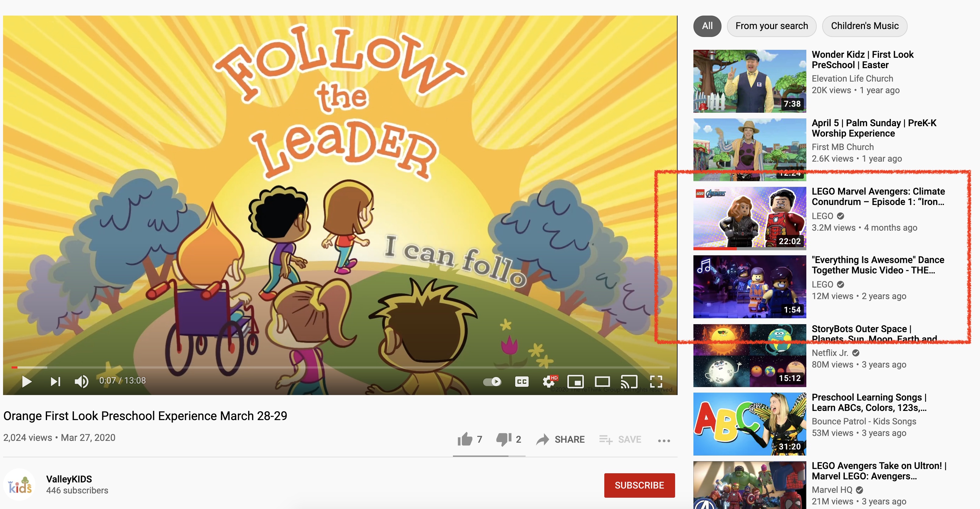The height and width of the screenshot is (509, 980).
Task: Select the Children's Music chip
Action: (864, 26)
